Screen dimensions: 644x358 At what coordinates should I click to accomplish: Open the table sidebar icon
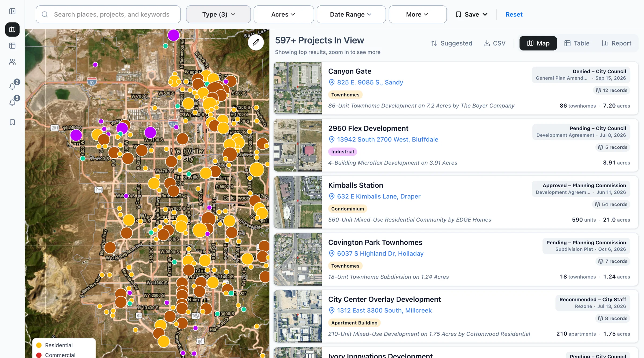(x=12, y=46)
